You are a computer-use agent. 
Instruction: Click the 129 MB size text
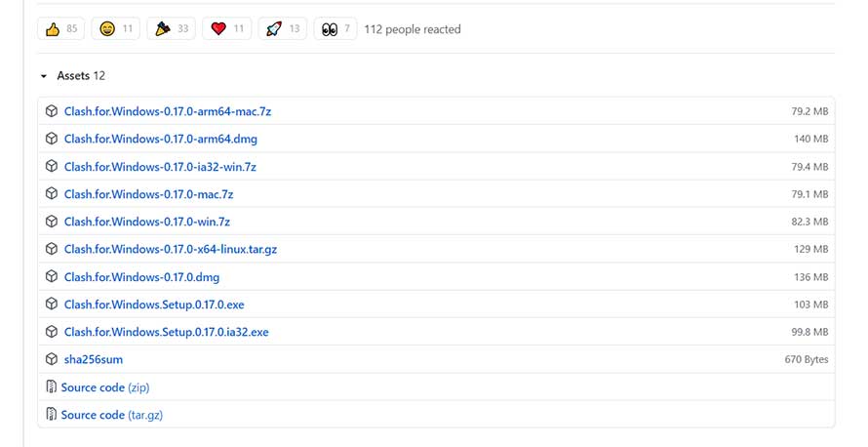(x=811, y=249)
